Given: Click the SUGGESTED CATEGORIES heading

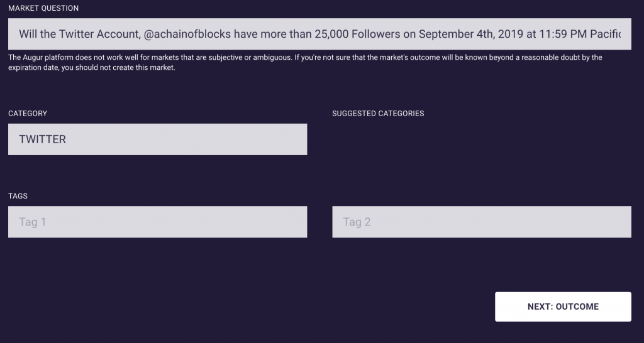Looking at the screenshot, I should coord(378,114).
